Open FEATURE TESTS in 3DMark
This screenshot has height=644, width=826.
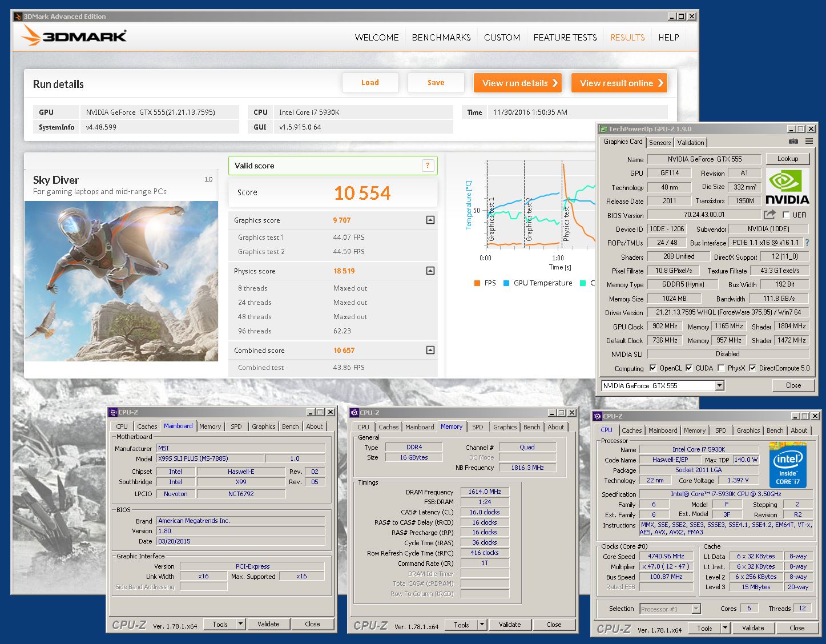pos(565,38)
